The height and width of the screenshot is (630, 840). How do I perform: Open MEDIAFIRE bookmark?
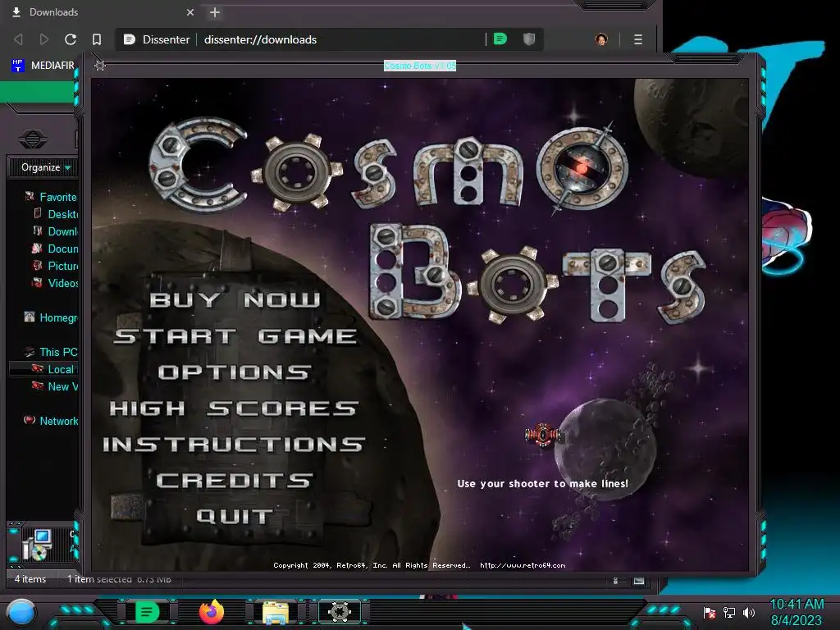43,66
